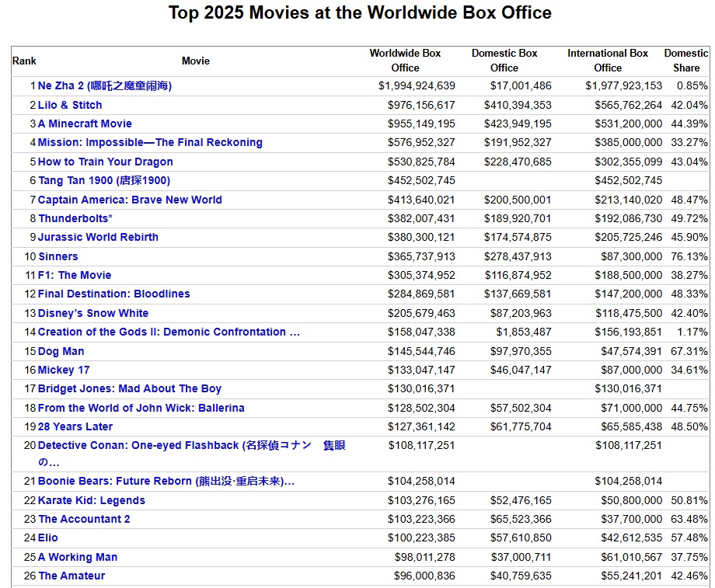Select domestic value $17,001,486
The height and width of the screenshot is (588, 715).
521,85
